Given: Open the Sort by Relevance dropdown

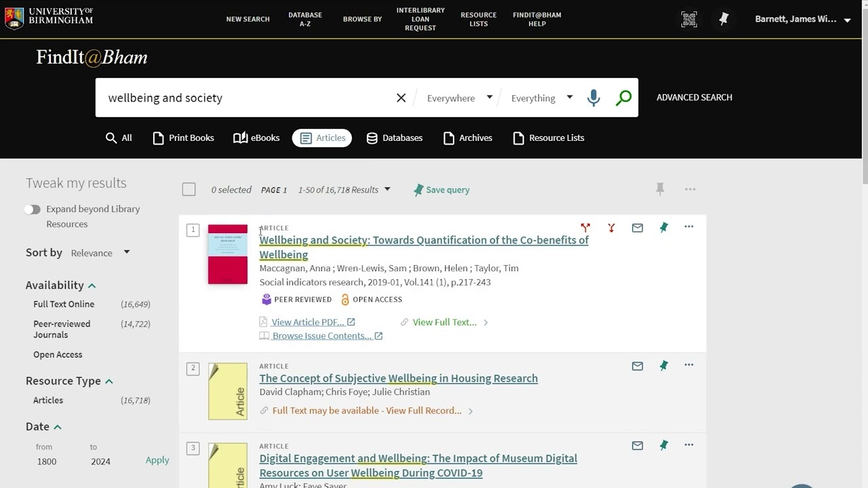Looking at the screenshot, I should pyautogui.click(x=100, y=253).
